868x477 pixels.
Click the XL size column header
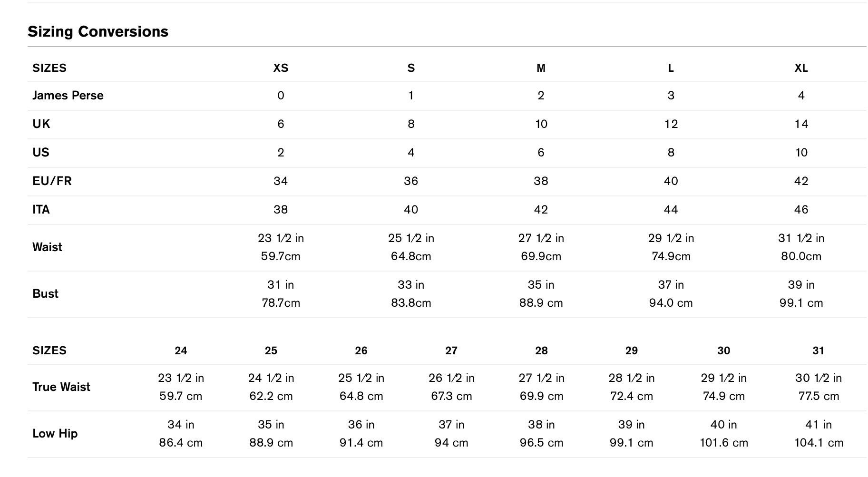801,68
